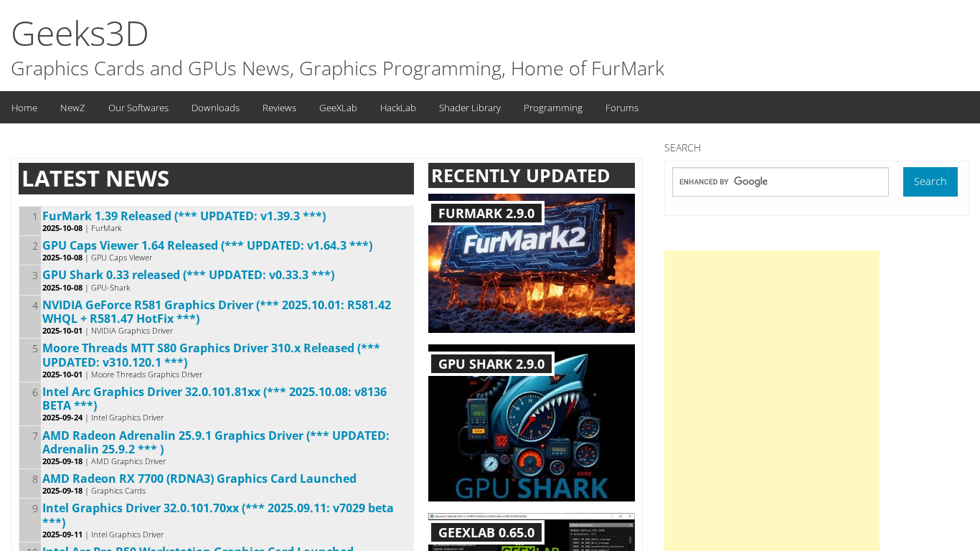Click the NVIDIA Graphics Driver category tag

(x=132, y=331)
